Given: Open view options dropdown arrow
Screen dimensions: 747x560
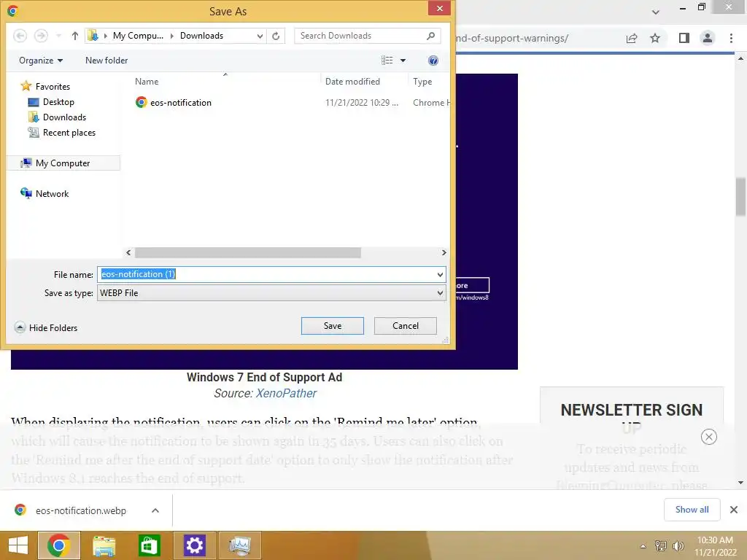Looking at the screenshot, I should tap(403, 61).
